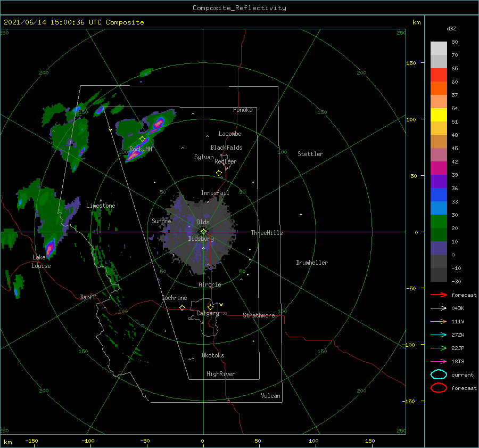Click the 'Banff' city label

point(88,297)
